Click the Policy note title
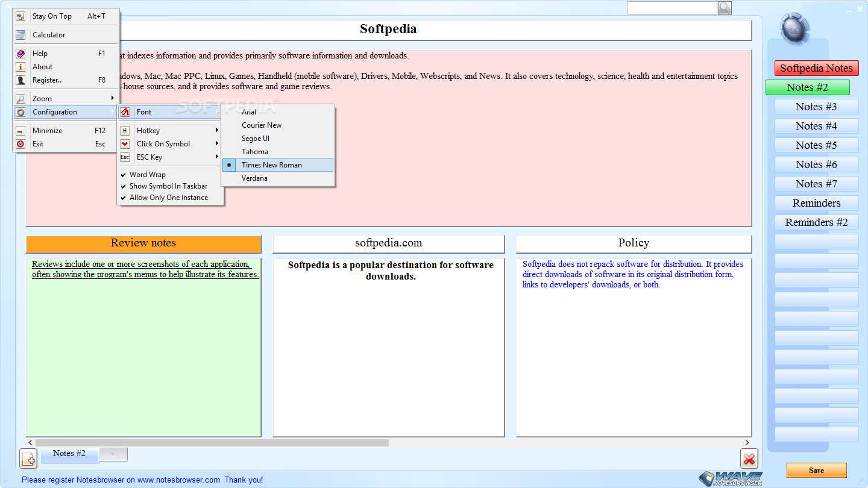Screen dimensions: 868x488 (x=634, y=243)
